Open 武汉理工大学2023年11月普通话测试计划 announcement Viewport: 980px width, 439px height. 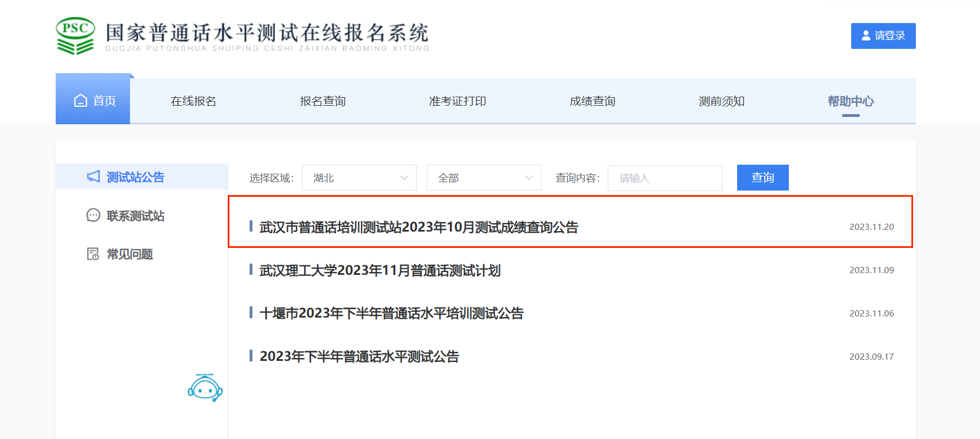(380, 270)
